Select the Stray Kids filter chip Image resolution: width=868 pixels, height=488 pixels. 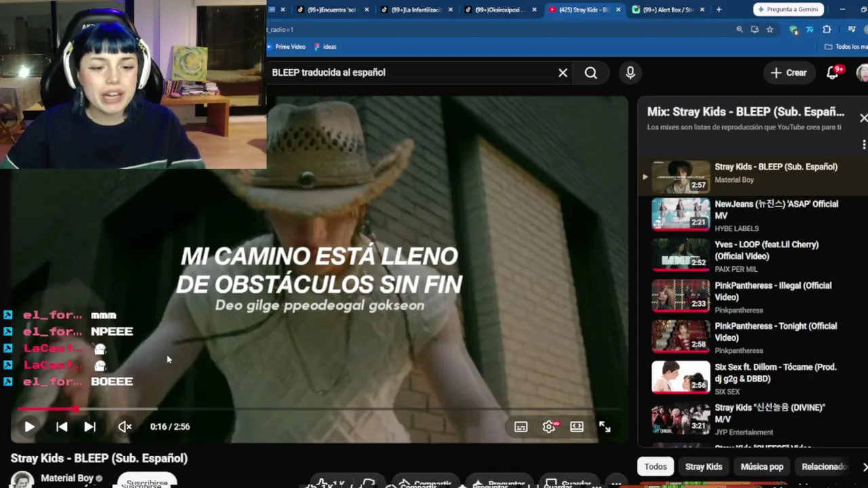click(x=704, y=466)
